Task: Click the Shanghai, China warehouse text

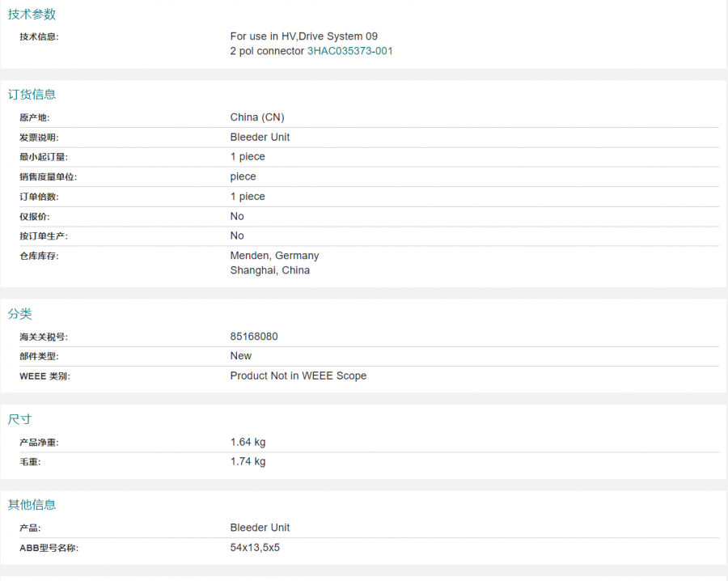Action: pos(269,270)
